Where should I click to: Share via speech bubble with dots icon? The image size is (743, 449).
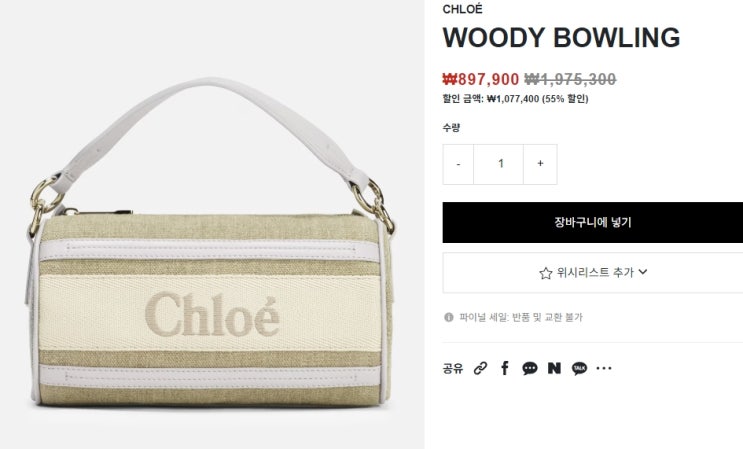pyautogui.click(x=530, y=368)
